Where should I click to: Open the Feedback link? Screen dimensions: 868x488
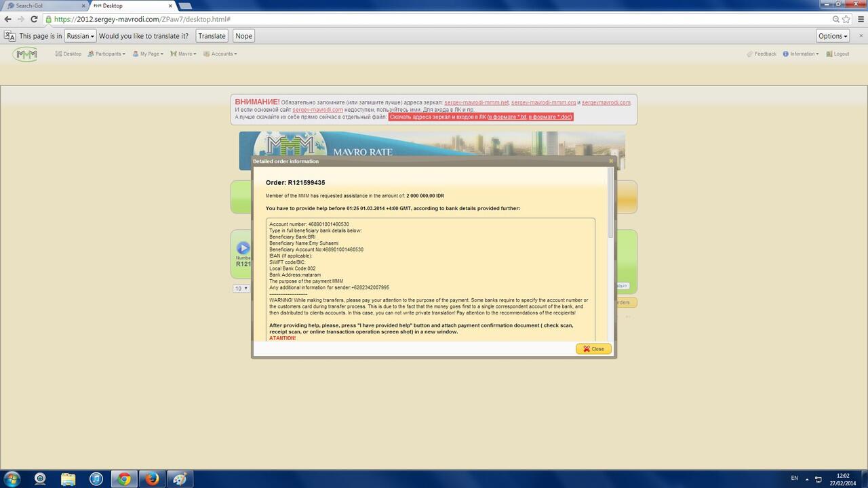762,54
